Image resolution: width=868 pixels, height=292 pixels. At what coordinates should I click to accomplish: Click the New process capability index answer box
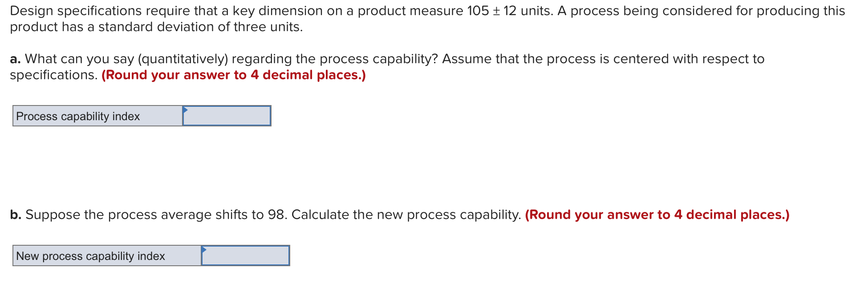click(x=246, y=256)
